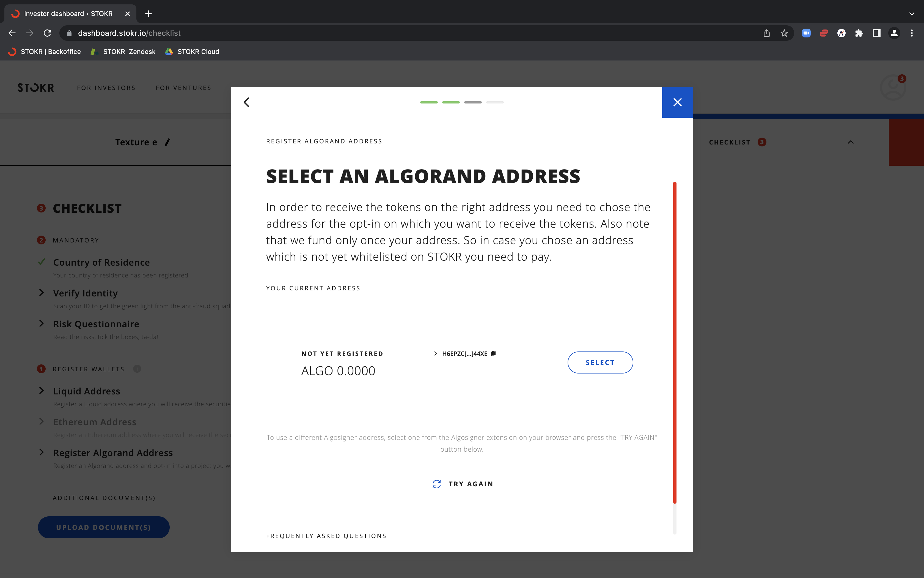Viewport: 924px width, 578px height.
Task: Click the ALGO 0.0000 balance
Action: [x=338, y=371]
